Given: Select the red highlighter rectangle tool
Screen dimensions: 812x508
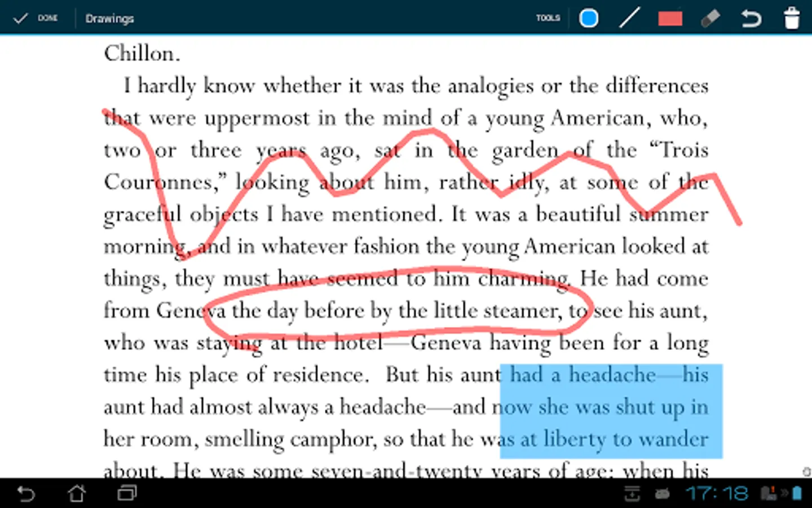Looking at the screenshot, I should pyautogui.click(x=670, y=19).
